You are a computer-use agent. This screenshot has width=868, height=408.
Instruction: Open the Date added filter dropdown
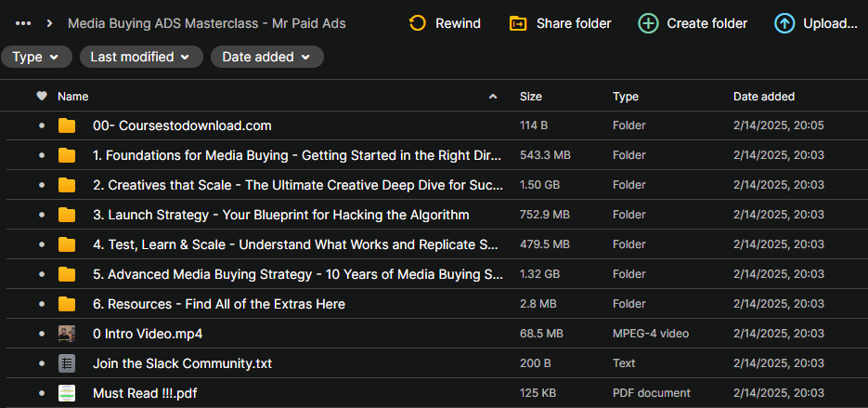tap(266, 57)
